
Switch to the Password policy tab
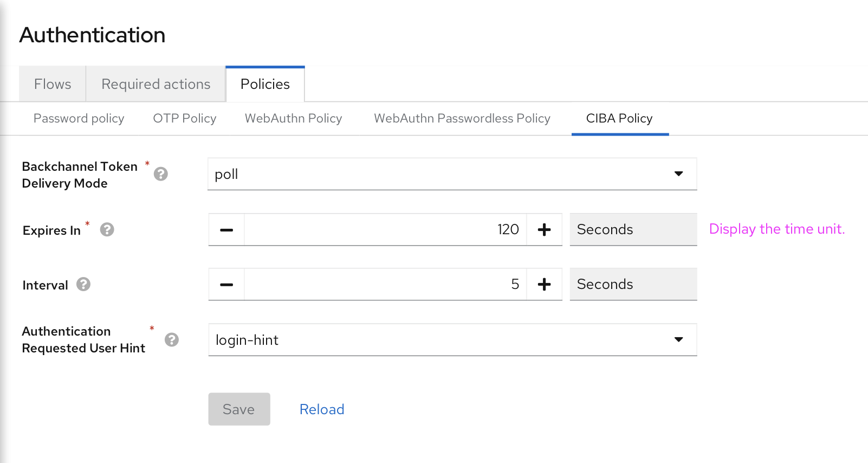(79, 118)
